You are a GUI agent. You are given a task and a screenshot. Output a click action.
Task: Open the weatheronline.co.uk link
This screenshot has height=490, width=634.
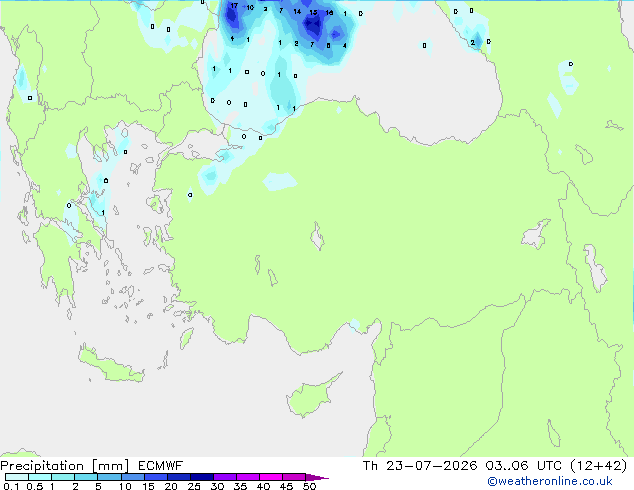550,481
